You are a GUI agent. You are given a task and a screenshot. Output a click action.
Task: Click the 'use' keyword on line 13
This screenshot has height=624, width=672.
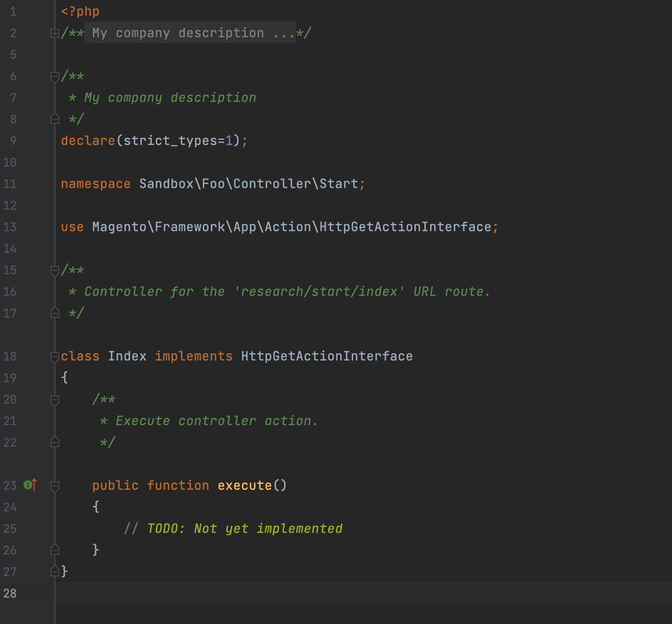72,227
